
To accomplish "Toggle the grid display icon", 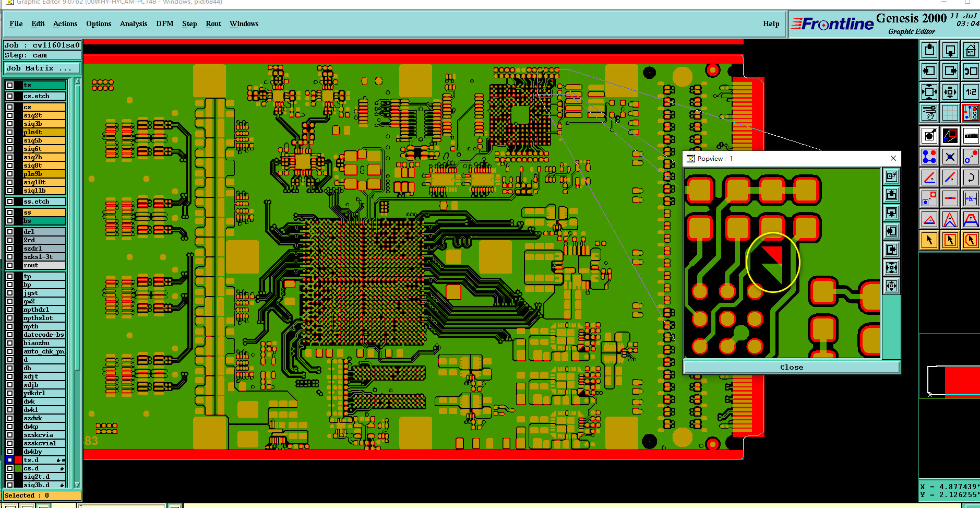I will (950, 113).
